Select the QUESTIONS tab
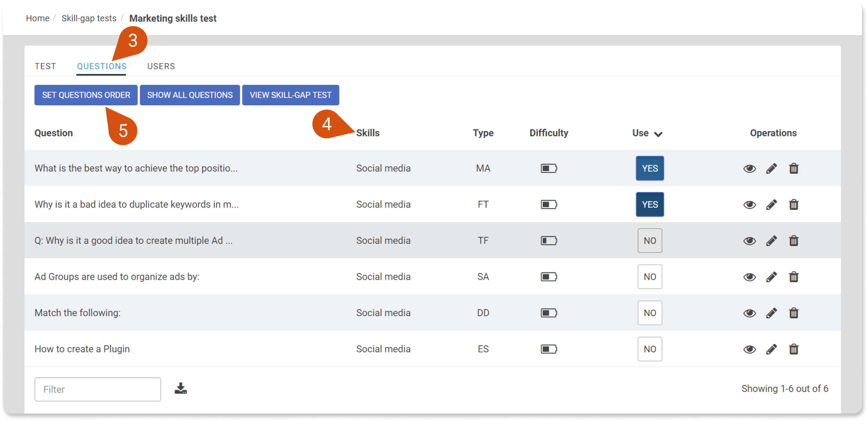868x421 pixels. pyautogui.click(x=102, y=66)
